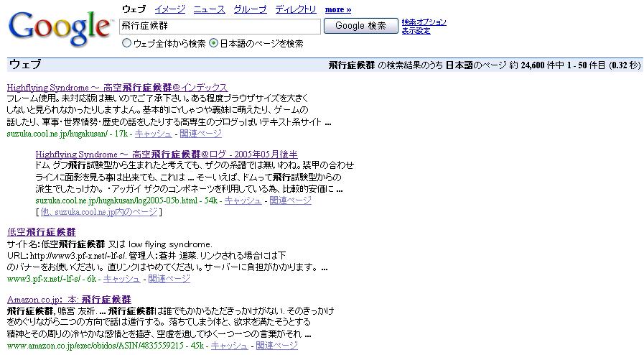This screenshot has height=355, width=644.
Task: Open Highflying Syndrome ログ 2005年05月後半 result
Action: pos(167,155)
